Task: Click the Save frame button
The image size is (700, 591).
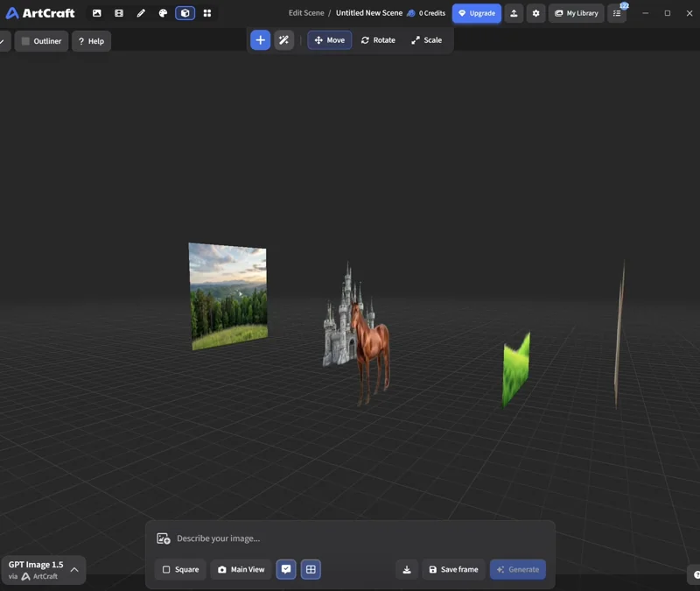Action: tap(453, 570)
